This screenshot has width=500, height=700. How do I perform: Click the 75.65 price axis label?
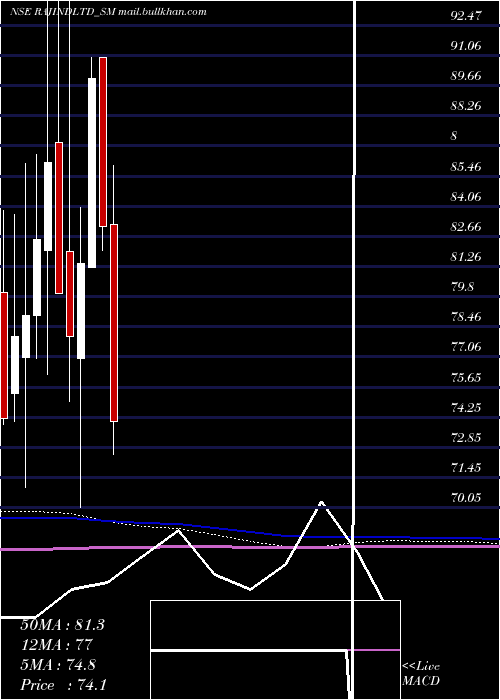click(466, 378)
